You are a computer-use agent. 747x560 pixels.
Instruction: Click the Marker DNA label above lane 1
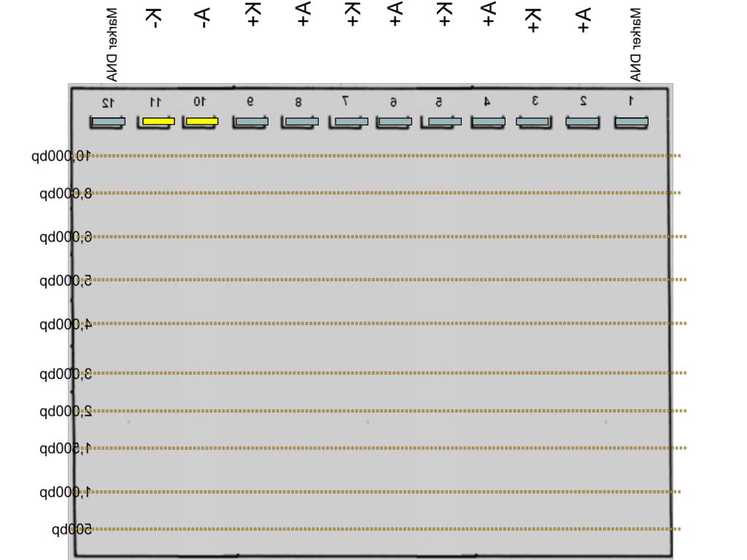click(x=635, y=44)
